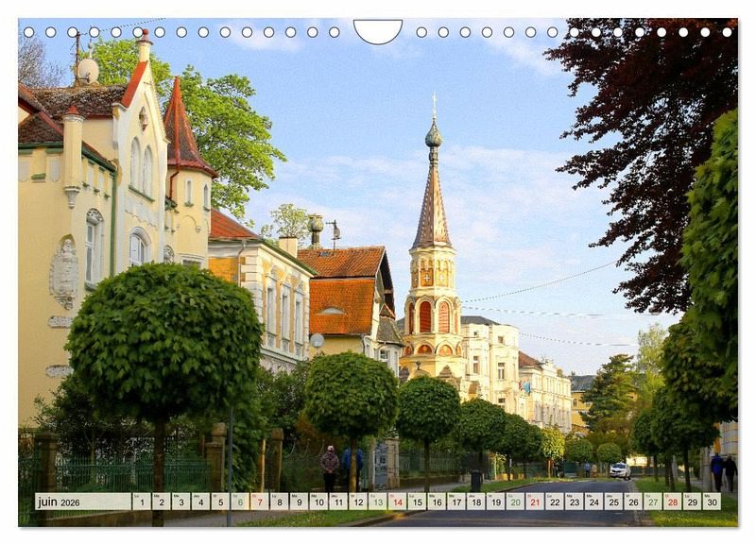756x545 pixels.
Task: Click the white car on the street
Action: (x=620, y=469)
